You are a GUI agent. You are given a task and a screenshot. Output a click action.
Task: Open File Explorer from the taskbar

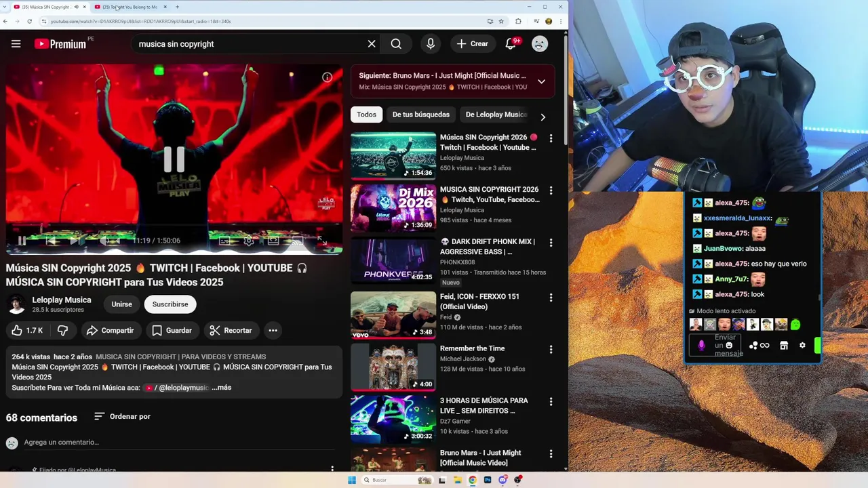458,480
